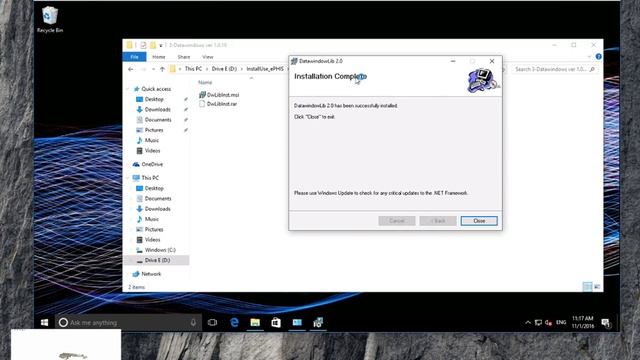Switch to Details view in the status bar
The image size is (640, 360).
(x=587, y=287)
